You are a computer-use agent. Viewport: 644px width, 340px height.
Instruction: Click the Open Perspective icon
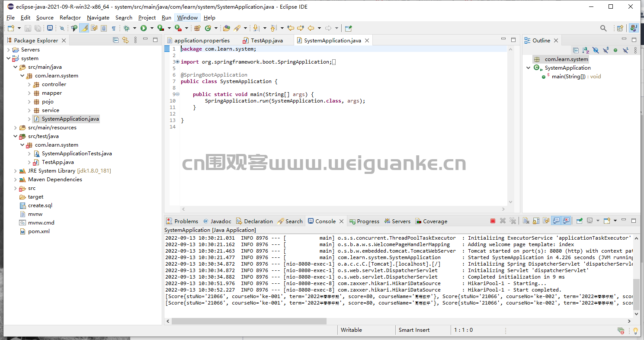(620, 28)
